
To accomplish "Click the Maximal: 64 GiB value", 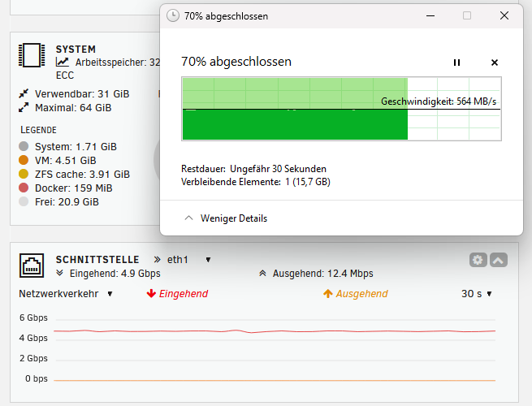I will coord(73,108).
